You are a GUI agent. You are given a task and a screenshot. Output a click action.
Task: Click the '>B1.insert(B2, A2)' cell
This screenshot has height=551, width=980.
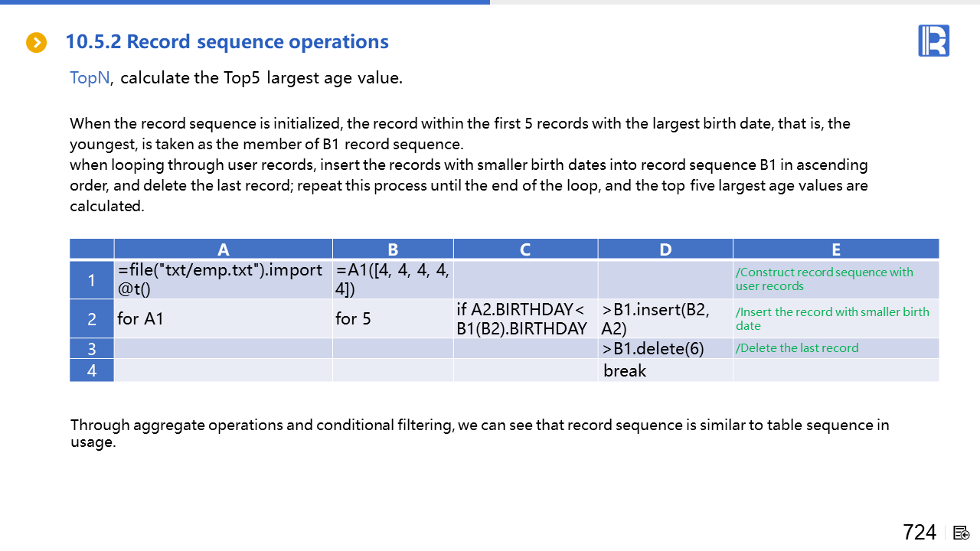[665, 318]
